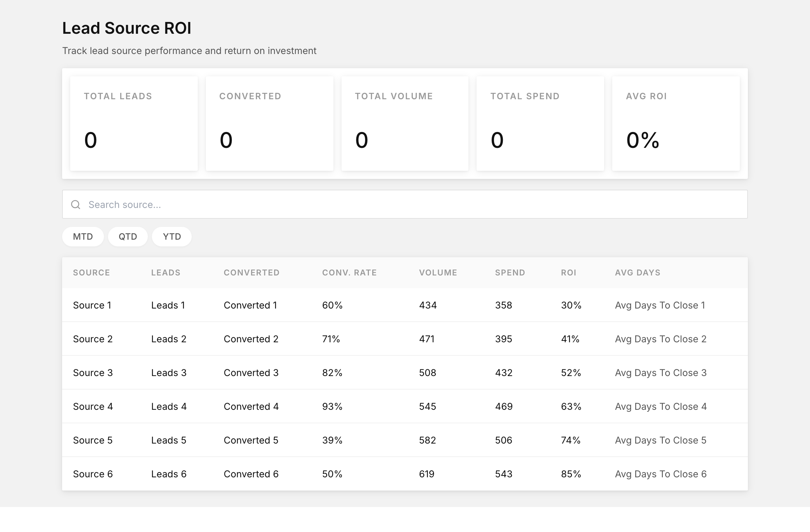Click the 30% ROI value
The height and width of the screenshot is (532, 810).
click(x=571, y=305)
